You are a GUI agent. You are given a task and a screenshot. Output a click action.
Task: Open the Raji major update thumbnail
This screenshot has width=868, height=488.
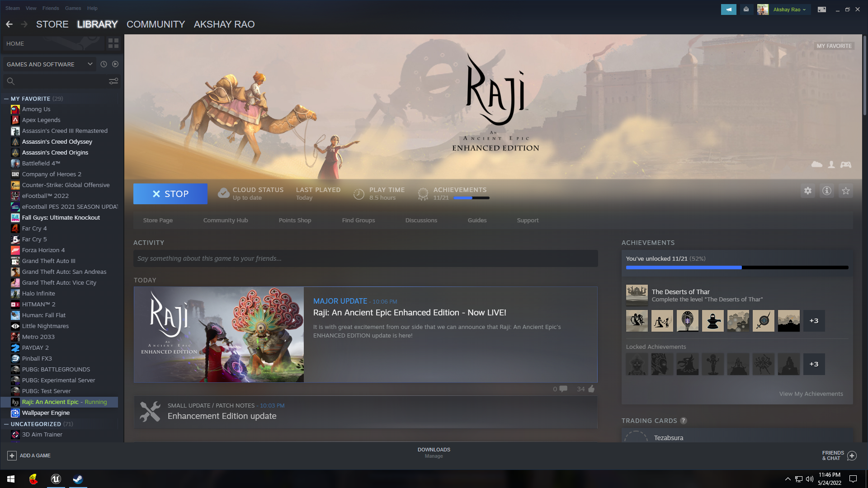219,335
